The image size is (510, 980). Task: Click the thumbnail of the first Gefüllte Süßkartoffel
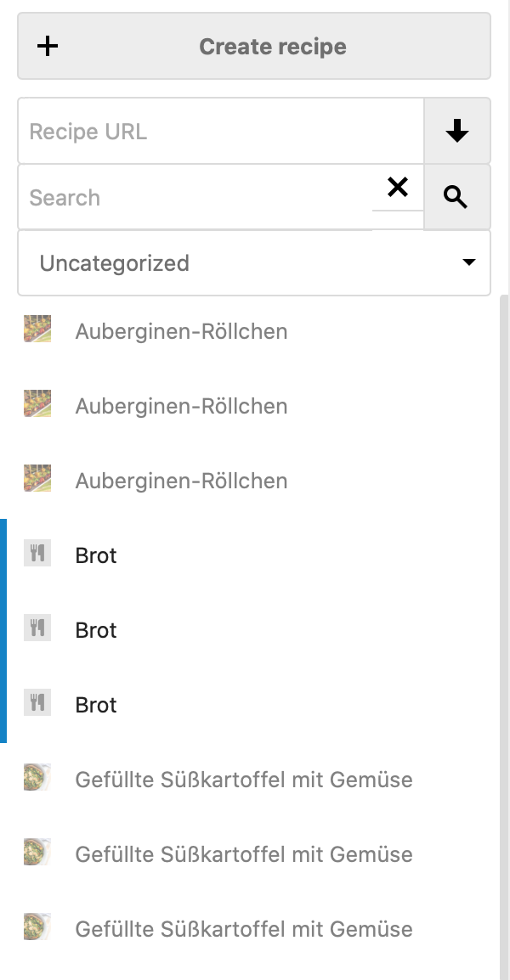click(37, 778)
